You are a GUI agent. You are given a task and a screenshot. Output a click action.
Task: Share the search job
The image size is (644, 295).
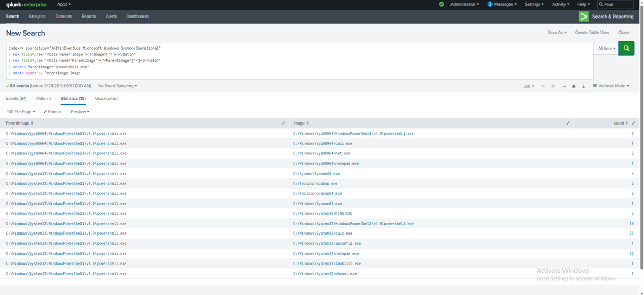(x=564, y=86)
